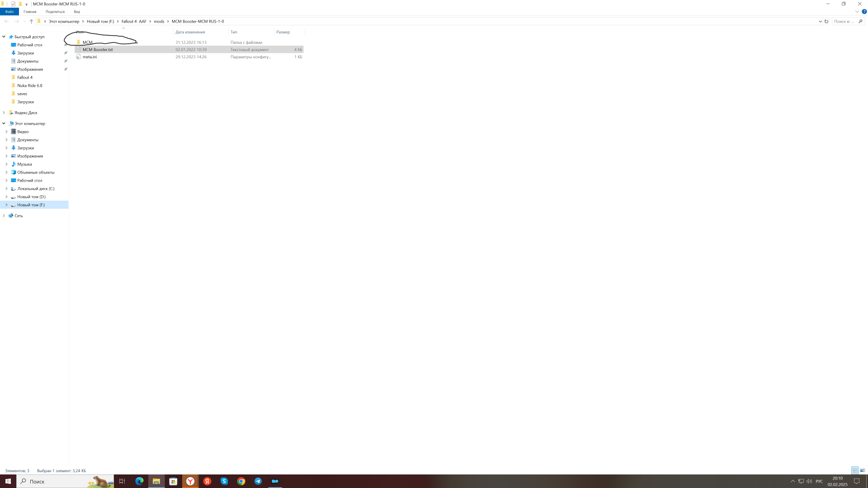Switch to the Вид ribbon tab
Image resolution: width=868 pixels, height=488 pixels.
[x=77, y=12]
